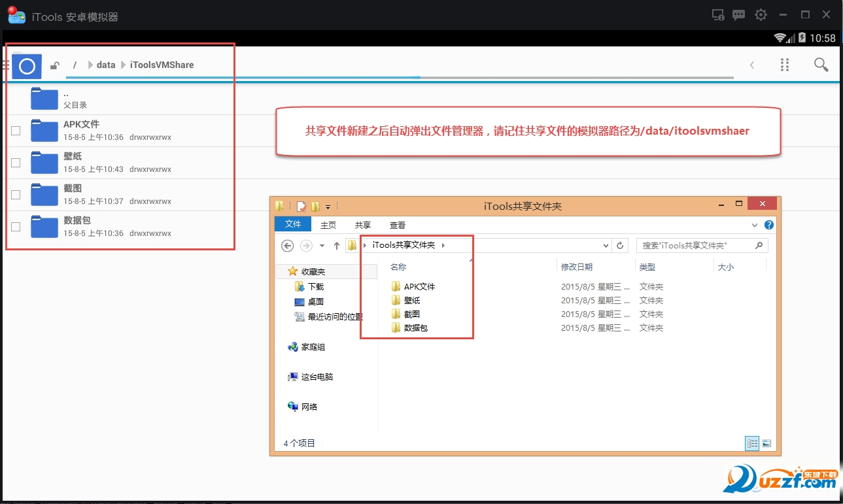843x504 pixels.
Task: Expand the chevron after iTools共享文件夹 in address bar
Action: click(x=443, y=245)
